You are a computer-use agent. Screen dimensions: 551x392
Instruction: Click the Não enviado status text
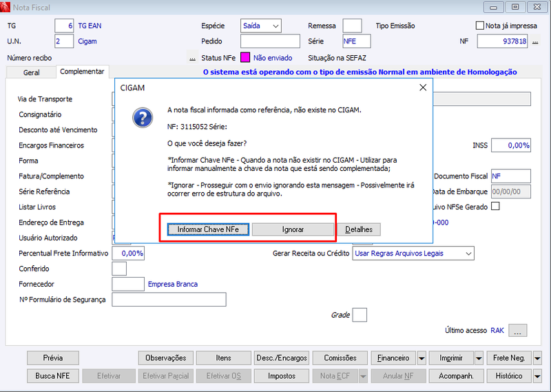[x=273, y=58]
